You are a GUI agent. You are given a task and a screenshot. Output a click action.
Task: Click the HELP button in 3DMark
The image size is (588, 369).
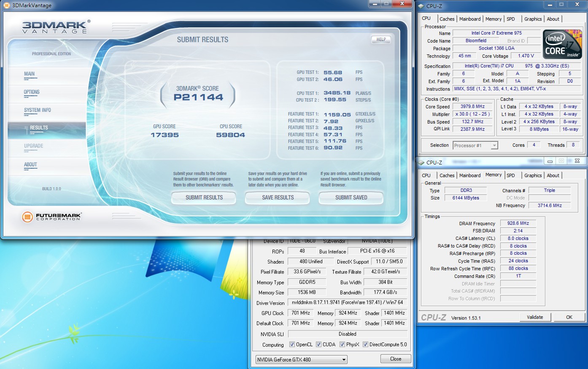point(381,39)
